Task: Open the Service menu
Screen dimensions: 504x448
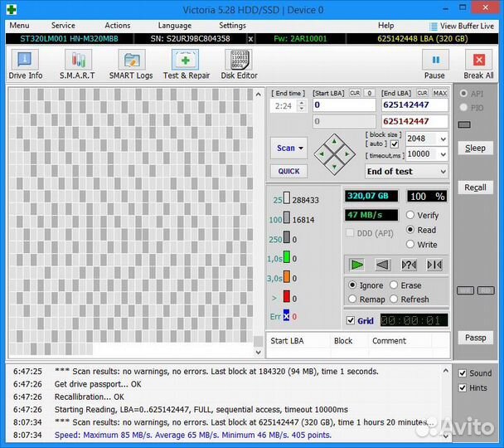Action: (63, 26)
